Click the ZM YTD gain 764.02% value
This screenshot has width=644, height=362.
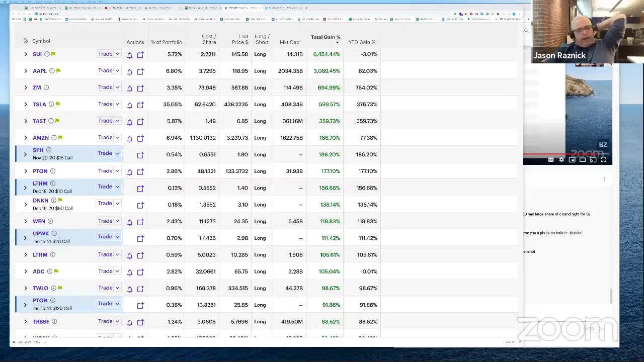366,87
